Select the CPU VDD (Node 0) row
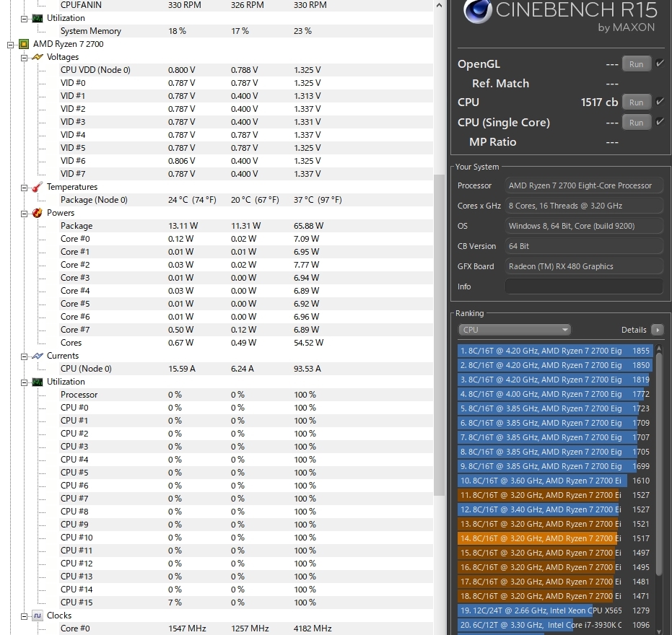This screenshot has width=672, height=635. [246, 70]
